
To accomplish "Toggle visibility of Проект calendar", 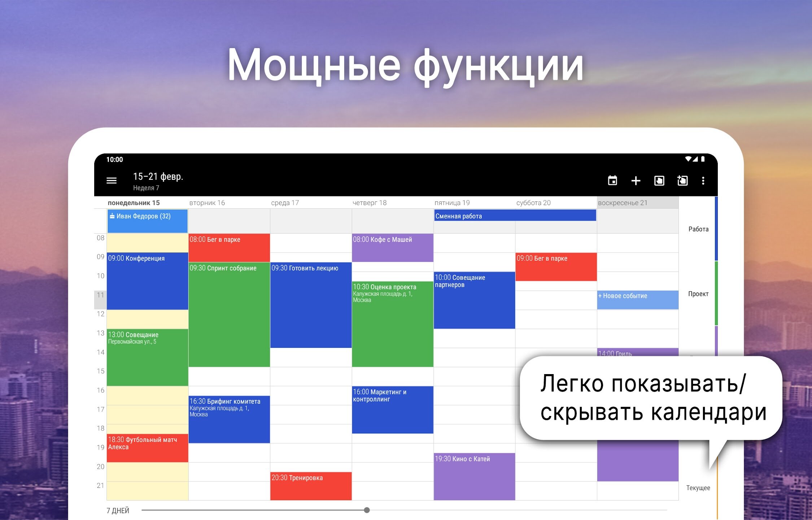I will pos(698,294).
